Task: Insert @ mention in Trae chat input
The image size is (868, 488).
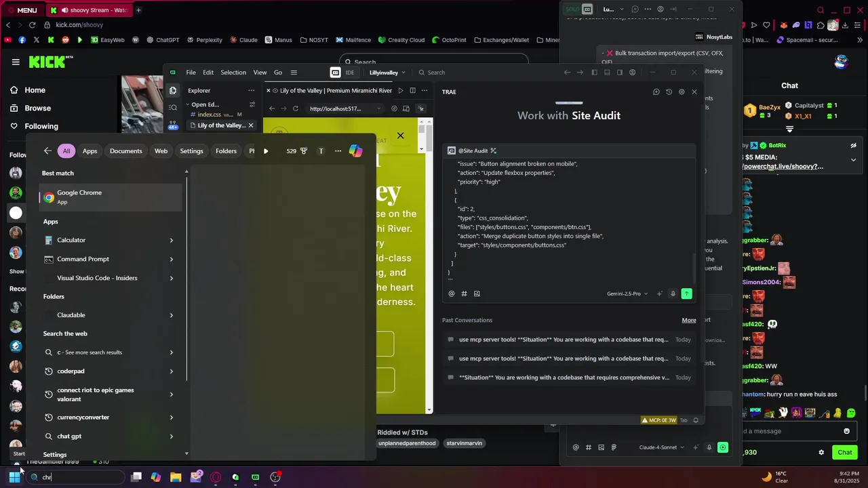Action: [x=452, y=293]
